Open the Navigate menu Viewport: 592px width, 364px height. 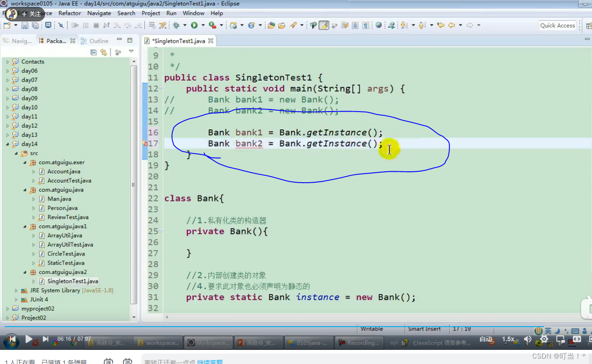99,13
